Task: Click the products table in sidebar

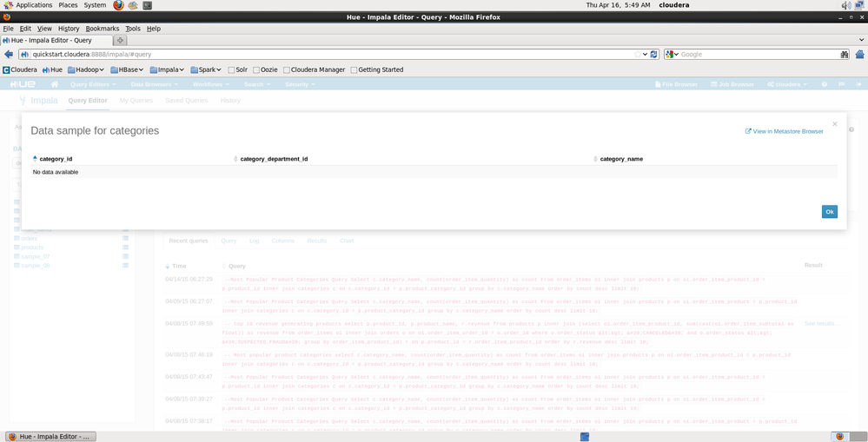Action: point(32,247)
